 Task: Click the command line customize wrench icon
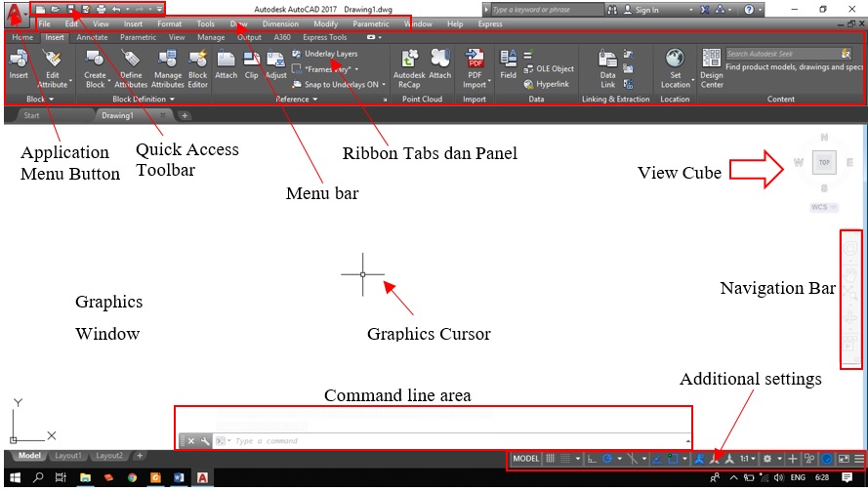coord(205,441)
